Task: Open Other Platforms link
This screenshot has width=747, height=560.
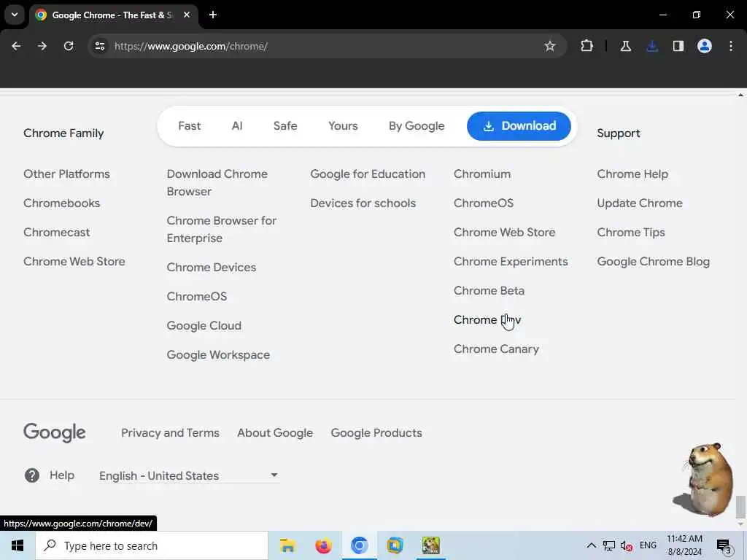Action: pyautogui.click(x=66, y=174)
